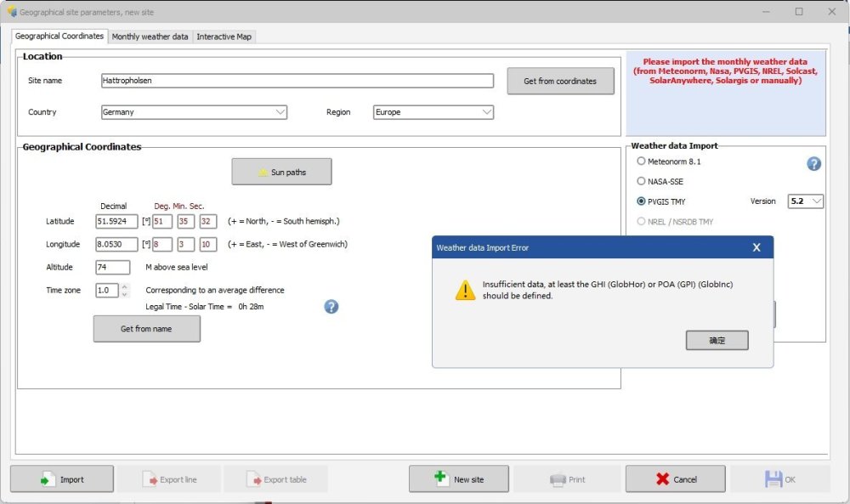Click the Get from coordinates button
This screenshot has width=850, height=504.
[x=560, y=81]
